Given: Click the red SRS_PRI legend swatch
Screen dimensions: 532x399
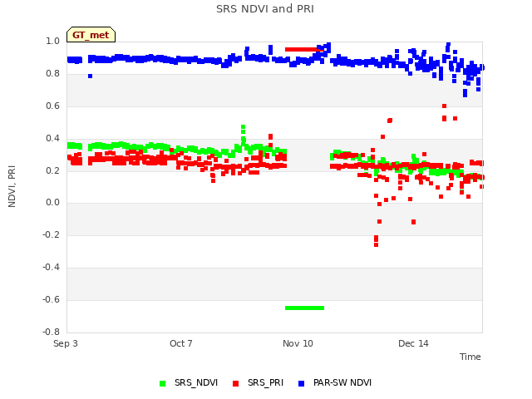Looking at the screenshot, I should click(x=235, y=383).
